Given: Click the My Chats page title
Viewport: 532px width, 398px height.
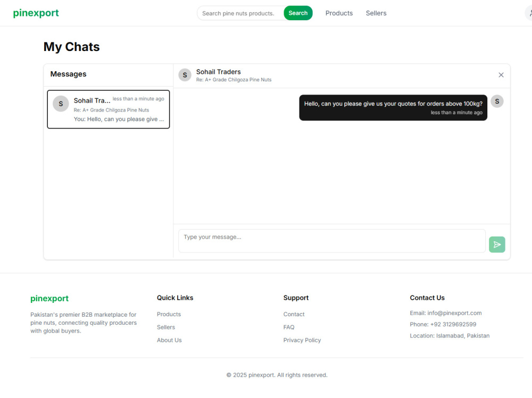Looking at the screenshot, I should (x=72, y=47).
